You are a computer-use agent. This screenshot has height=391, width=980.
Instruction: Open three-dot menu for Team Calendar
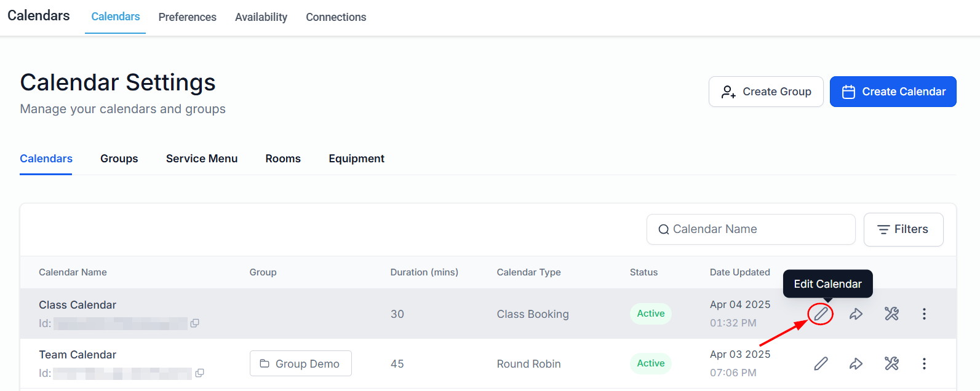click(924, 364)
